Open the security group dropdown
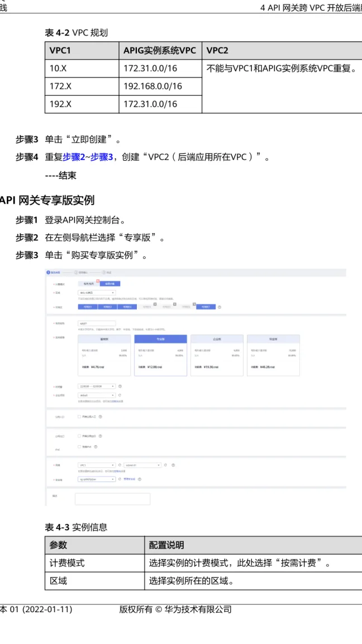Image resolution: width=362 pixels, height=644 pixels. [x=97, y=479]
